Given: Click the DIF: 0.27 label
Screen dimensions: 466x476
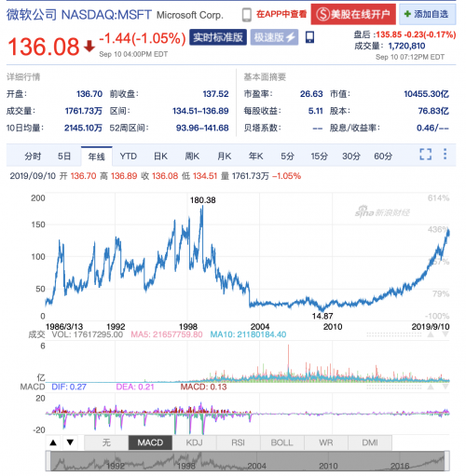Looking at the screenshot, I should [69, 387].
